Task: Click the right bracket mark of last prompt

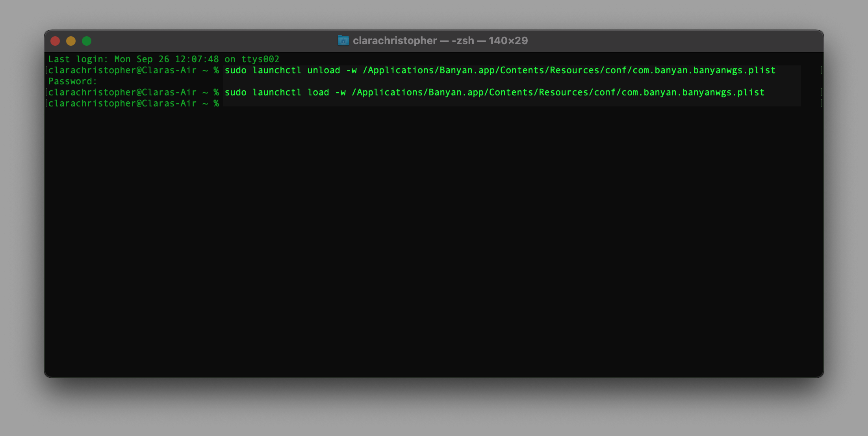Action: point(821,103)
